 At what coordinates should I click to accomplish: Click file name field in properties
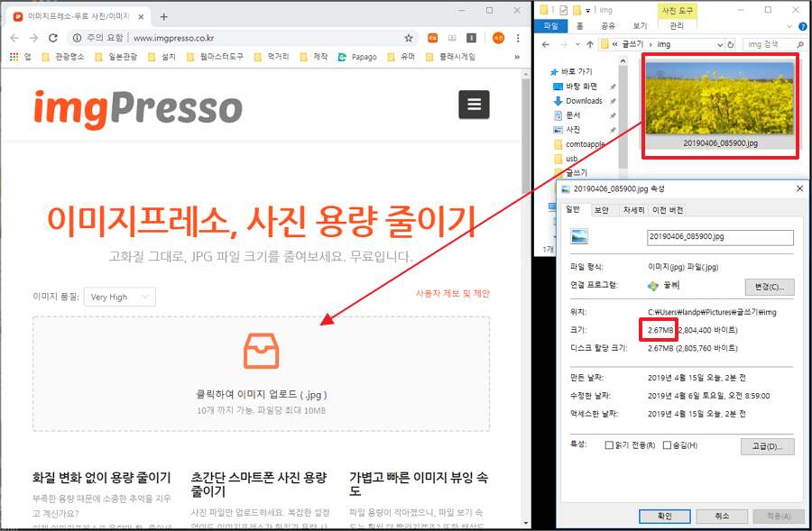point(720,237)
